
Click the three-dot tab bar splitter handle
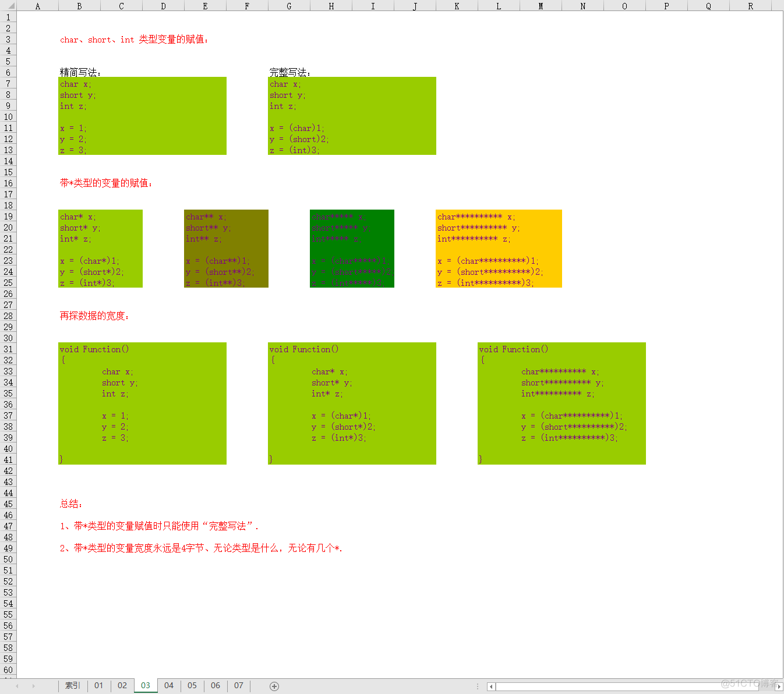coord(478,686)
